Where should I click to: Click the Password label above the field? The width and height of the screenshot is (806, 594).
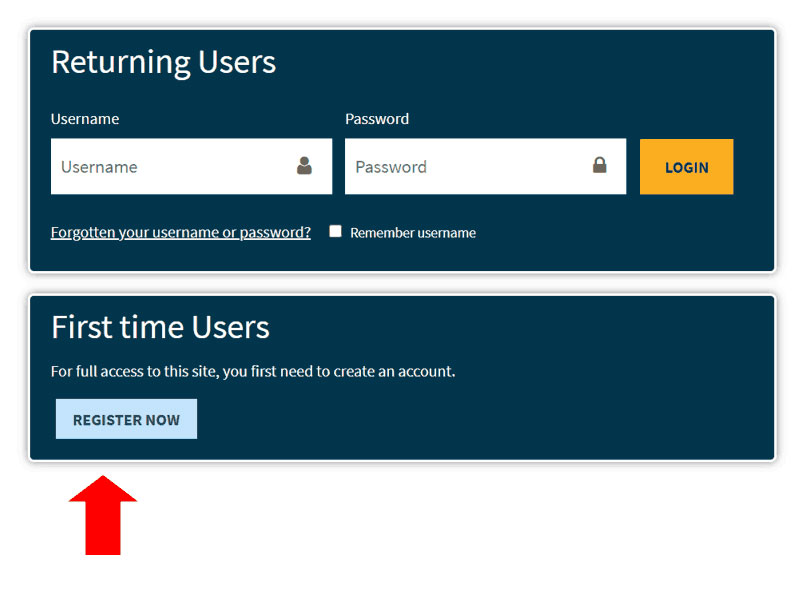(x=377, y=119)
